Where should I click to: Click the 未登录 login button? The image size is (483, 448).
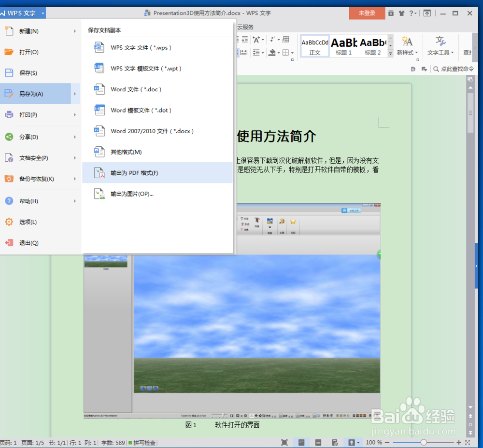coord(367,13)
